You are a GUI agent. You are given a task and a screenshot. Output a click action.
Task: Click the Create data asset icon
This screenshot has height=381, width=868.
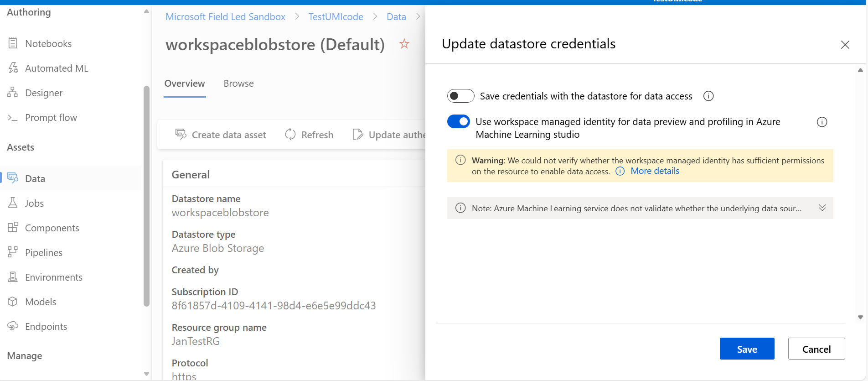click(x=181, y=134)
